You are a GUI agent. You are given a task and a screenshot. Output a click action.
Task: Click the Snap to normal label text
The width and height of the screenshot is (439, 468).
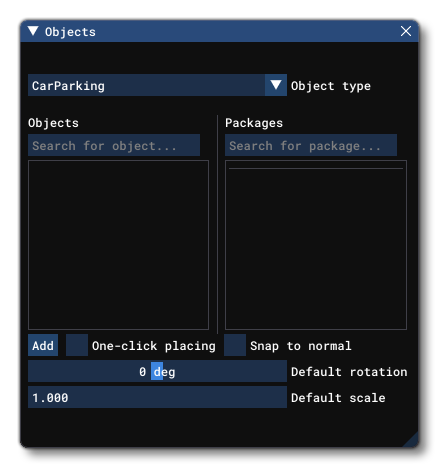301,346
